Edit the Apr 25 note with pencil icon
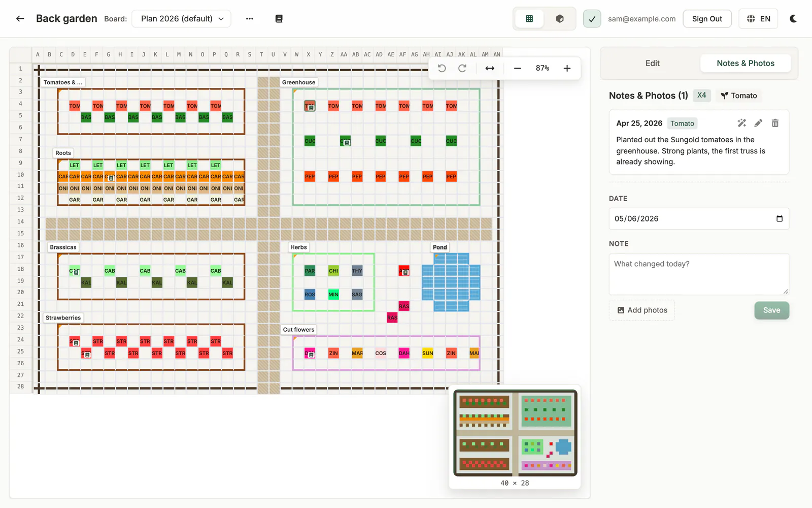The width and height of the screenshot is (812, 508). click(x=758, y=123)
